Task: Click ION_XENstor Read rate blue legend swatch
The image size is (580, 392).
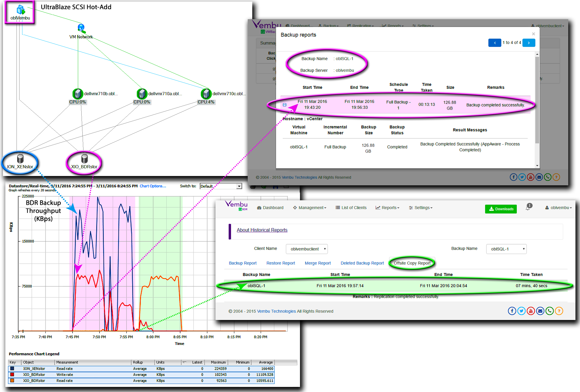Action: click(12, 369)
